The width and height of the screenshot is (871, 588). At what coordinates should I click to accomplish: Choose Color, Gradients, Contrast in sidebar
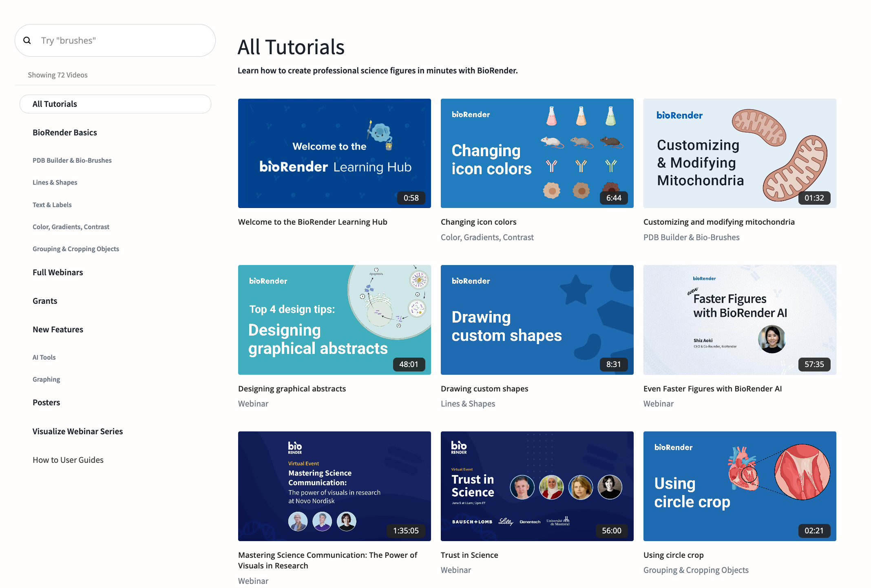71,227
